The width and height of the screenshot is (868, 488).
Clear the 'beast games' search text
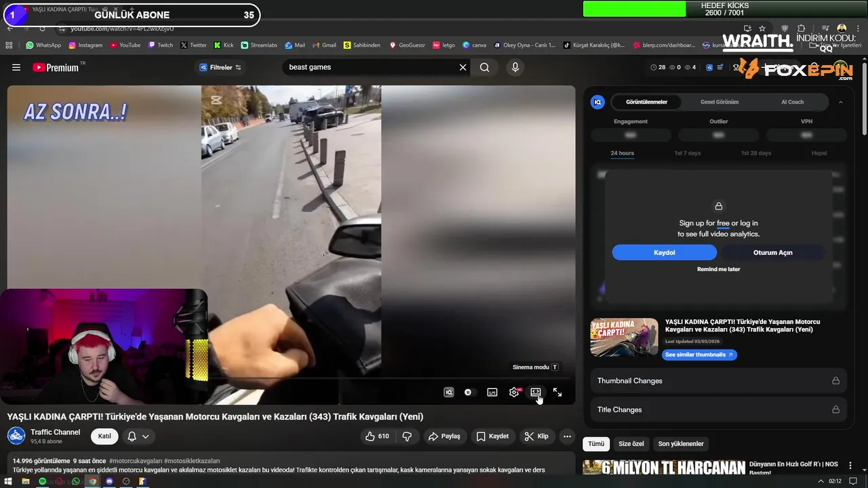pyautogui.click(x=462, y=67)
